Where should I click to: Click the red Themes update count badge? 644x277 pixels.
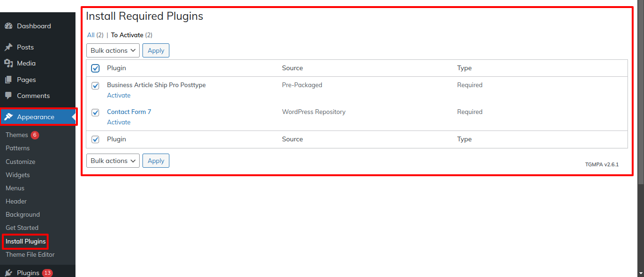click(x=35, y=135)
